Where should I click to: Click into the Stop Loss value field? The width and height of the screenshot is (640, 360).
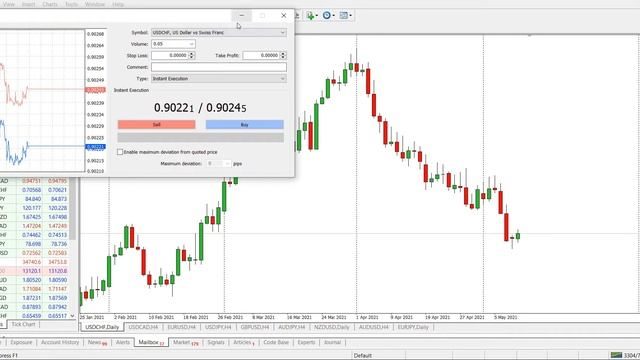170,56
